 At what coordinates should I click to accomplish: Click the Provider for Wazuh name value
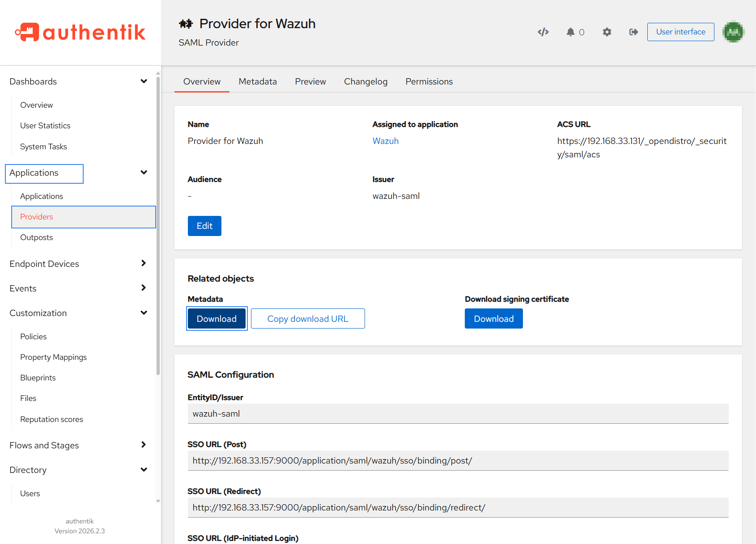point(225,141)
